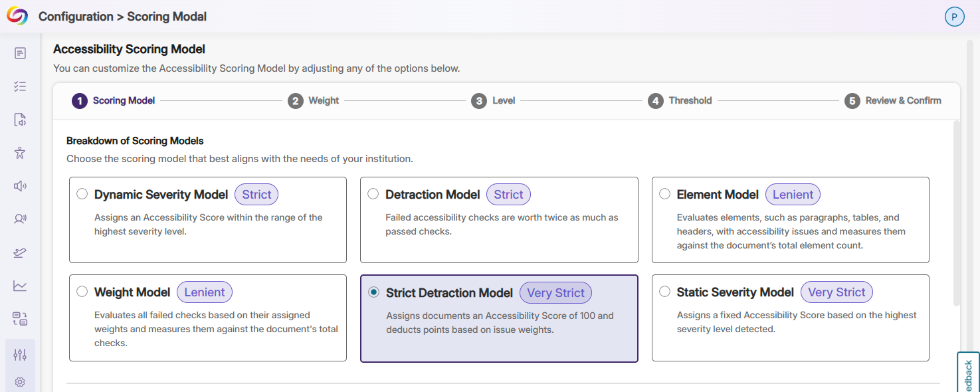Viewport: 980px width, 392px height.
Task: Open the user profile avatar P
Action: pos(954,17)
